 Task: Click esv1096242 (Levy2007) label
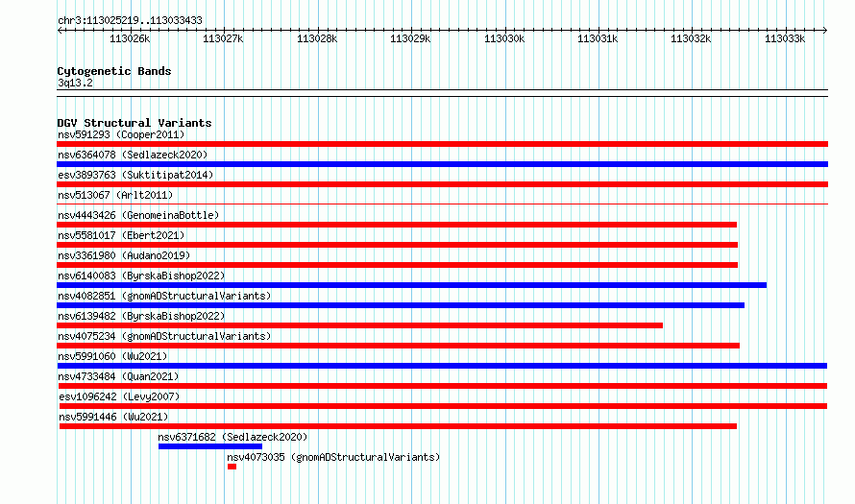pos(119,396)
